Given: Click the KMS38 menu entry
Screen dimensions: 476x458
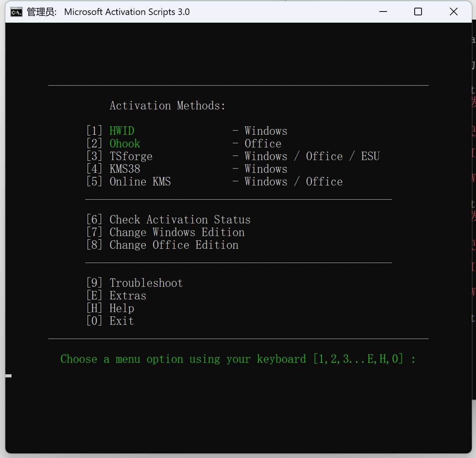Looking at the screenshot, I should click(x=125, y=169).
